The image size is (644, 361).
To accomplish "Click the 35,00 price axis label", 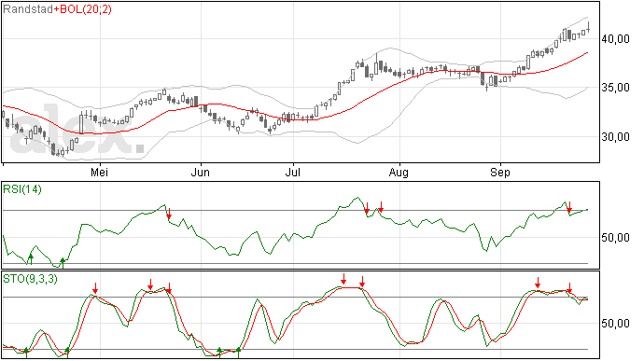I will point(615,88).
